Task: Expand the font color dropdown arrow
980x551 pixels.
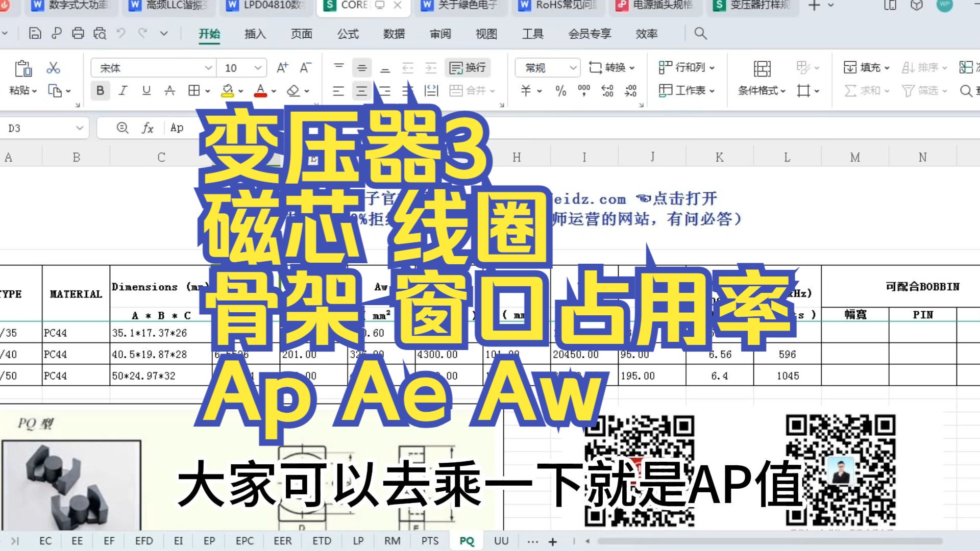Action: click(x=274, y=91)
